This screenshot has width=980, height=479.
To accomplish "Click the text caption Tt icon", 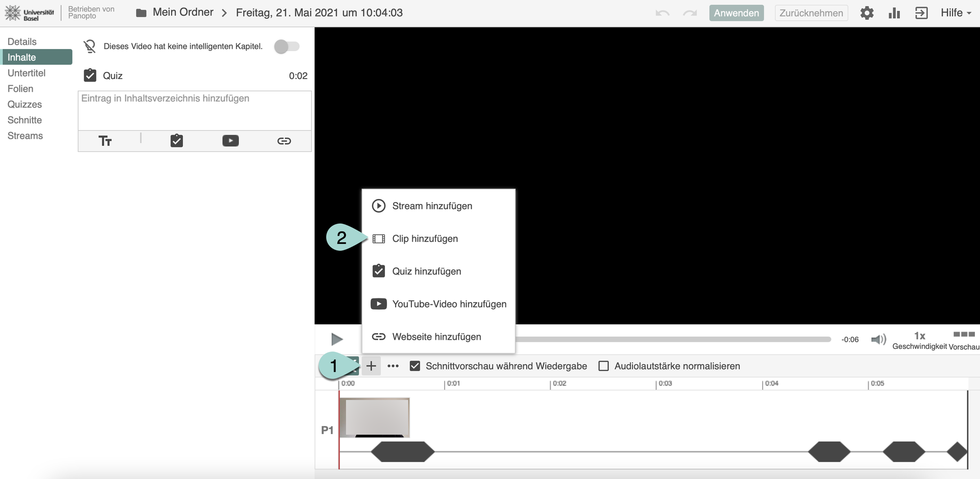I will click(x=105, y=141).
